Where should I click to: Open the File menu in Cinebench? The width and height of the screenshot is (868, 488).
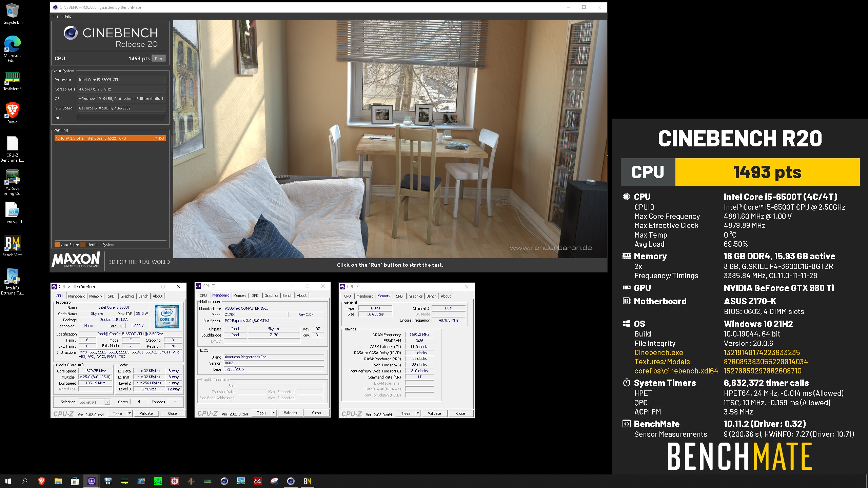pyautogui.click(x=56, y=16)
